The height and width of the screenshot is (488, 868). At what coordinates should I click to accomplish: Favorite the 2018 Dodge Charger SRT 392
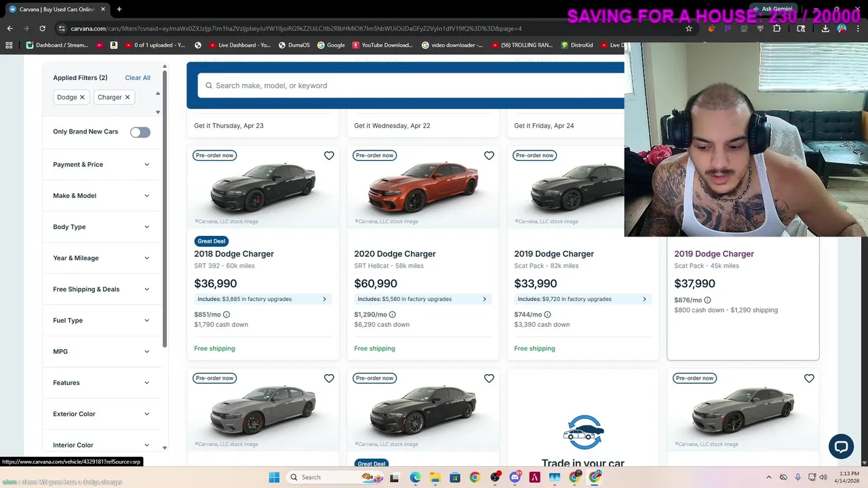point(329,156)
